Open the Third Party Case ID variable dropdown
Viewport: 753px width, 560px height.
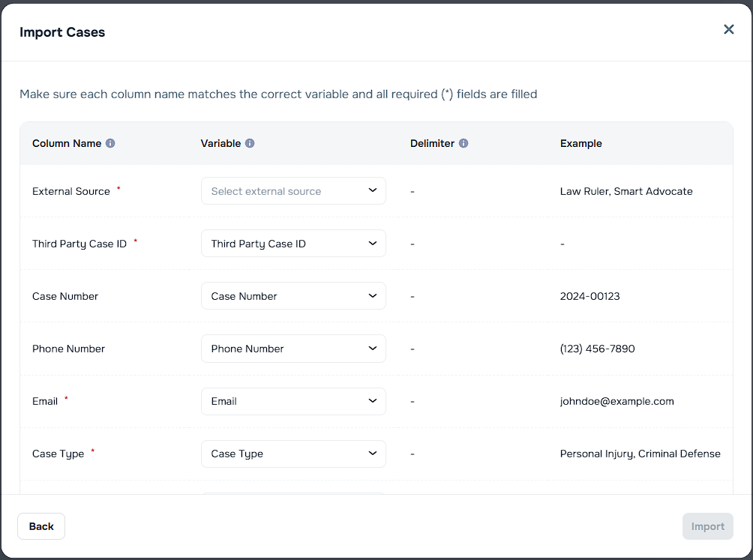point(293,243)
